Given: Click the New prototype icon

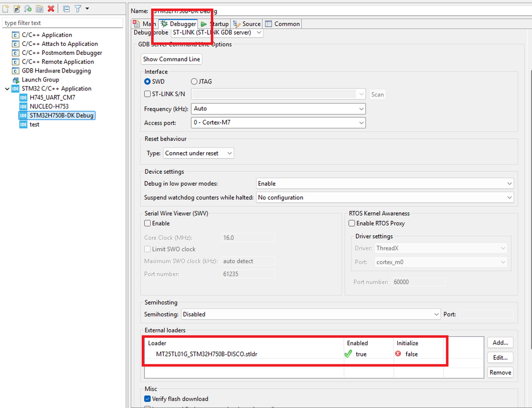Looking at the screenshot, I should pos(17,9).
